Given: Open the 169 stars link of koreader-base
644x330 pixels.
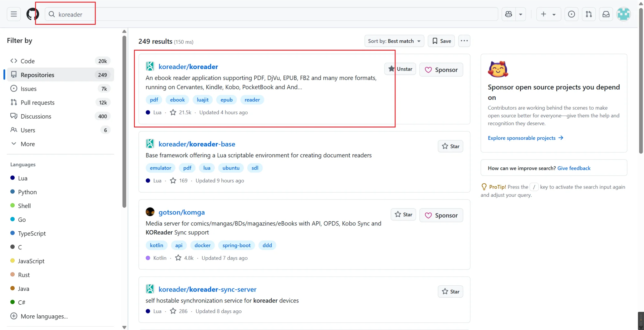Looking at the screenshot, I should (x=179, y=181).
